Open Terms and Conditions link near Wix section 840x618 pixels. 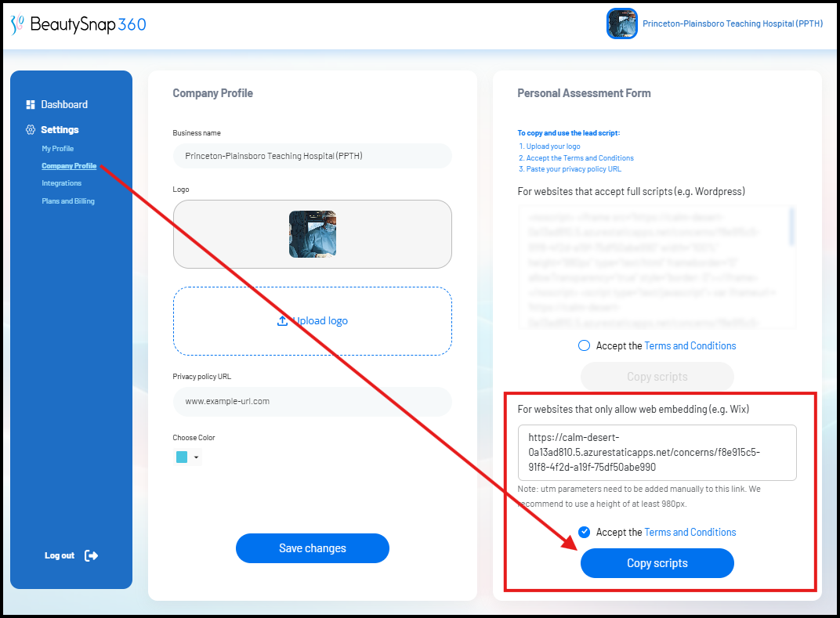coord(690,532)
